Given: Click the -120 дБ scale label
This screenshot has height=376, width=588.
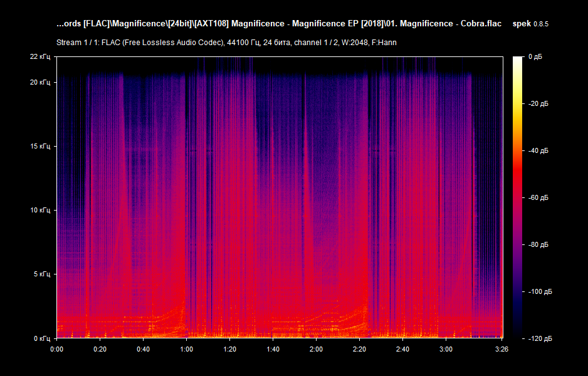Looking at the screenshot, I should click(540, 339).
